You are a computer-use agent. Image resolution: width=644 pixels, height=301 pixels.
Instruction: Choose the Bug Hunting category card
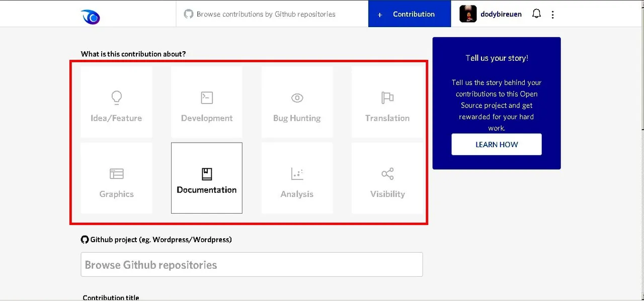[297, 102]
